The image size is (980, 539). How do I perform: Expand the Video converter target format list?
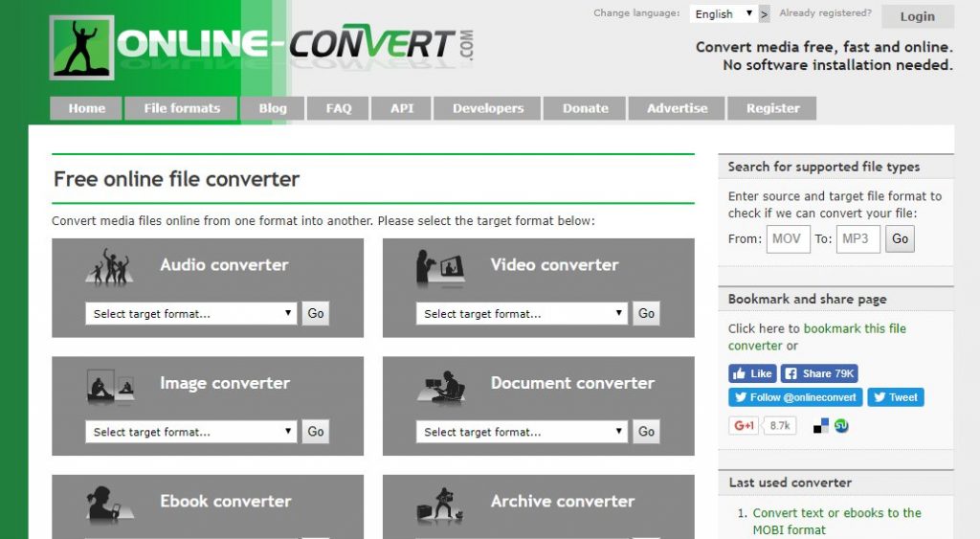coord(523,314)
